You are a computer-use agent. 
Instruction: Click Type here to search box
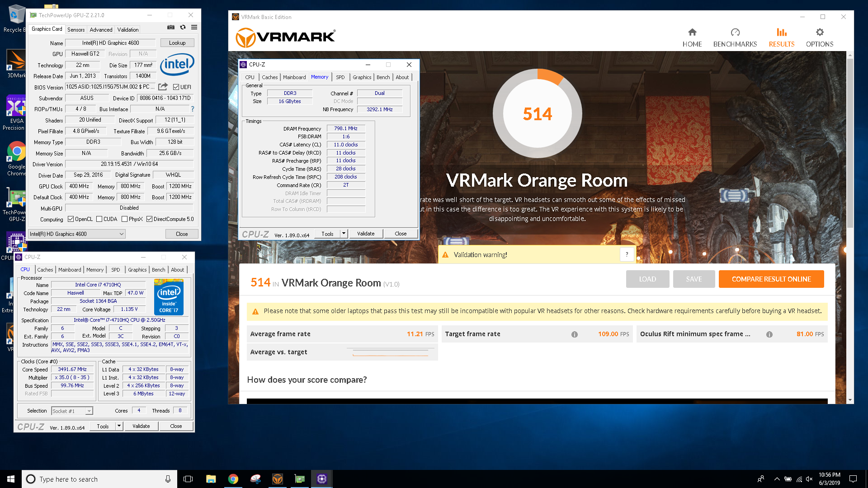(x=99, y=479)
